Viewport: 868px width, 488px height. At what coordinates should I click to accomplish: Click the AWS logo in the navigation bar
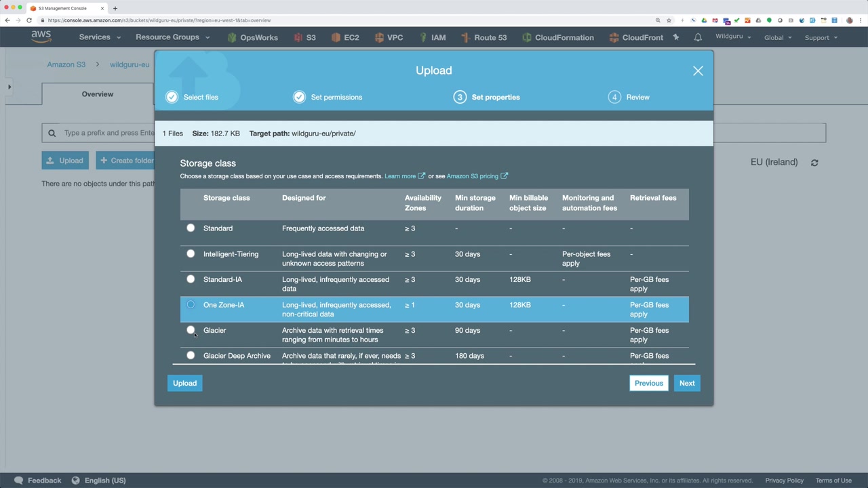tap(41, 37)
